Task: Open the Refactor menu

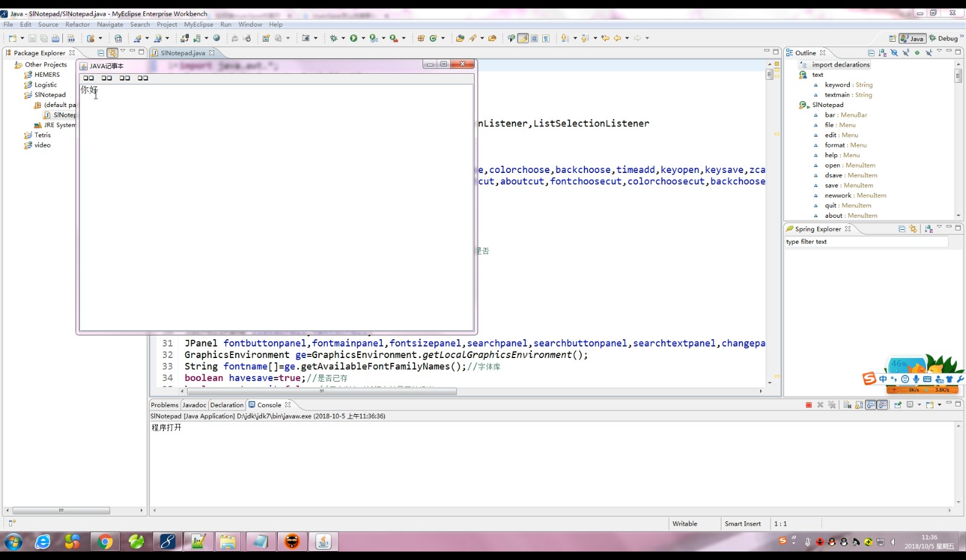Action: point(77,24)
